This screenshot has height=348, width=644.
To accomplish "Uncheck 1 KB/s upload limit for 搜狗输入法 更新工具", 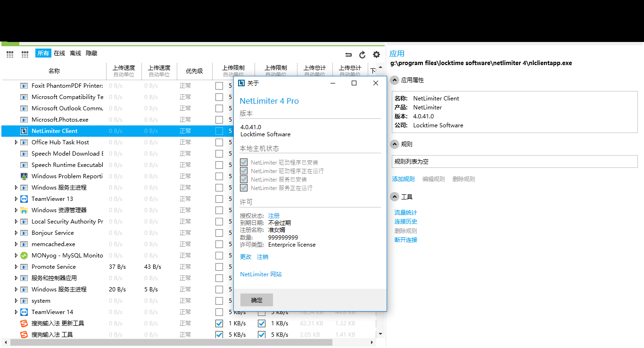I will [x=219, y=323].
